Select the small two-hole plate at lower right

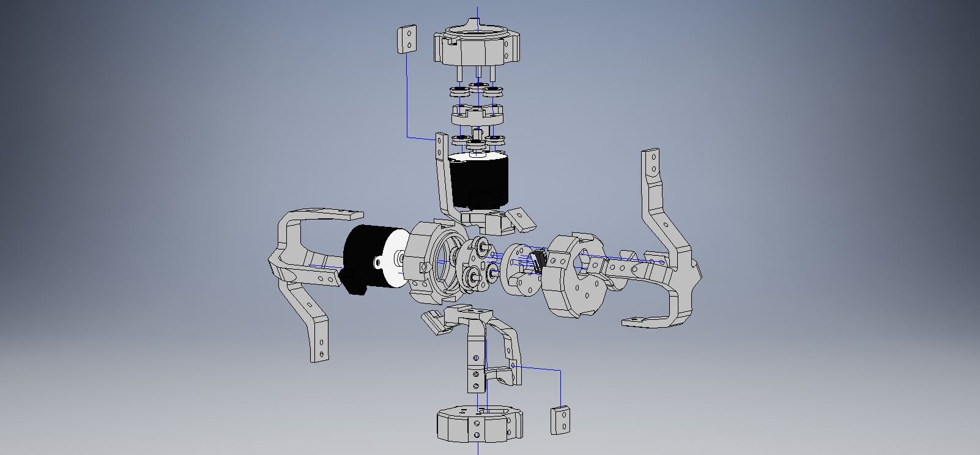pyautogui.click(x=560, y=420)
